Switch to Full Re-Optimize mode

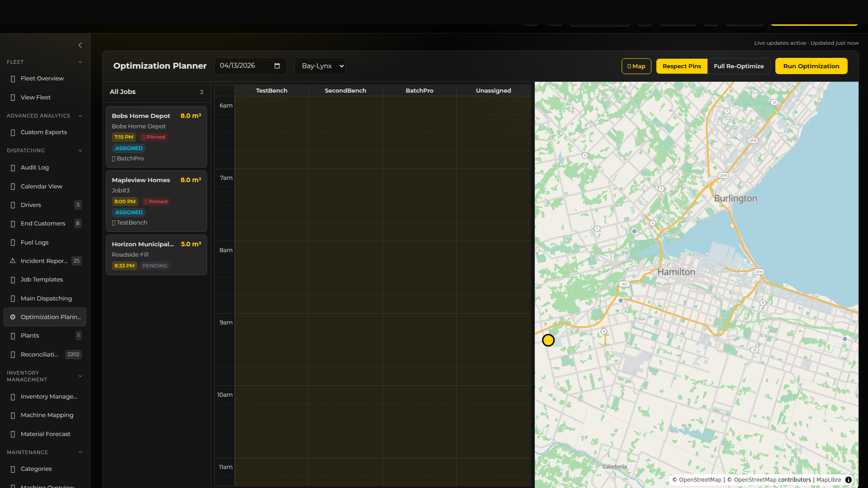[739, 66]
